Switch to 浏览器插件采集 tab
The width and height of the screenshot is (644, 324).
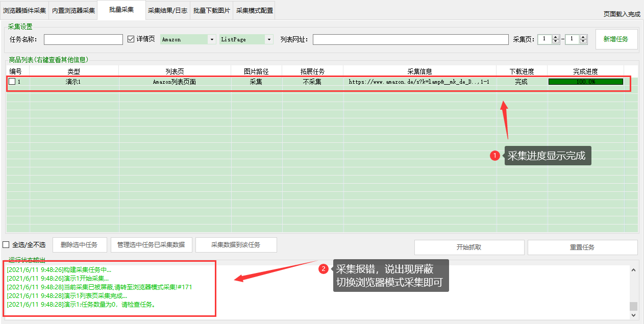24,10
